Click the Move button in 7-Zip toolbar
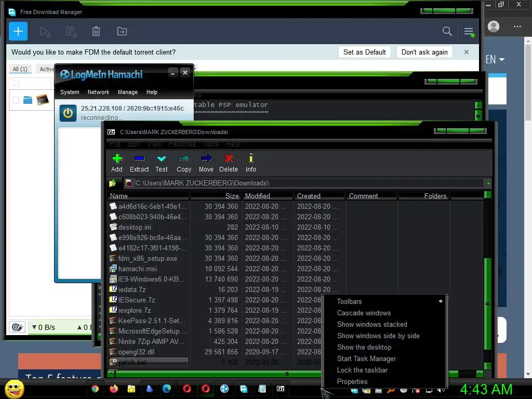 [x=206, y=163]
